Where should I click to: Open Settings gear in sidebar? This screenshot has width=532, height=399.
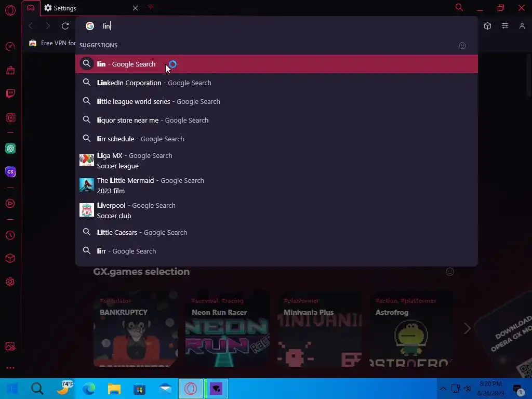pyautogui.click(x=10, y=282)
